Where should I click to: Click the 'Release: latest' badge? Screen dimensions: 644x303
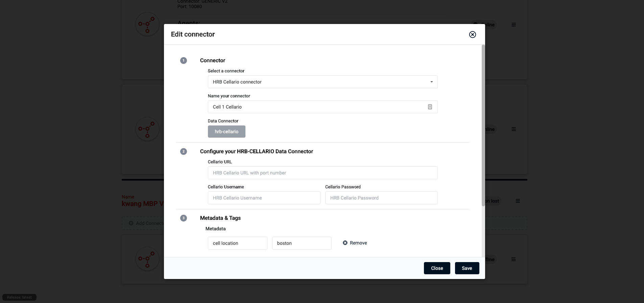tap(19, 297)
